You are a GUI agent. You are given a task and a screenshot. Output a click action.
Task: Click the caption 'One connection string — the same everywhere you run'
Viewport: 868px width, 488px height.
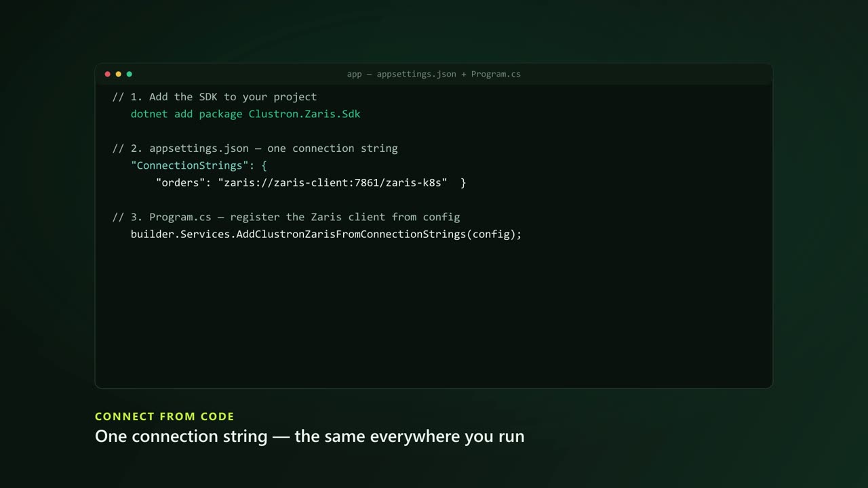click(x=310, y=436)
